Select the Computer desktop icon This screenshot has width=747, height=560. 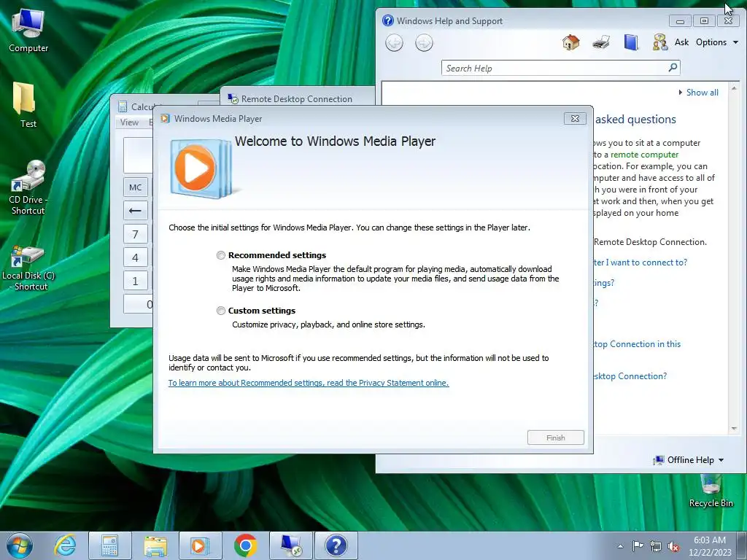tap(28, 31)
